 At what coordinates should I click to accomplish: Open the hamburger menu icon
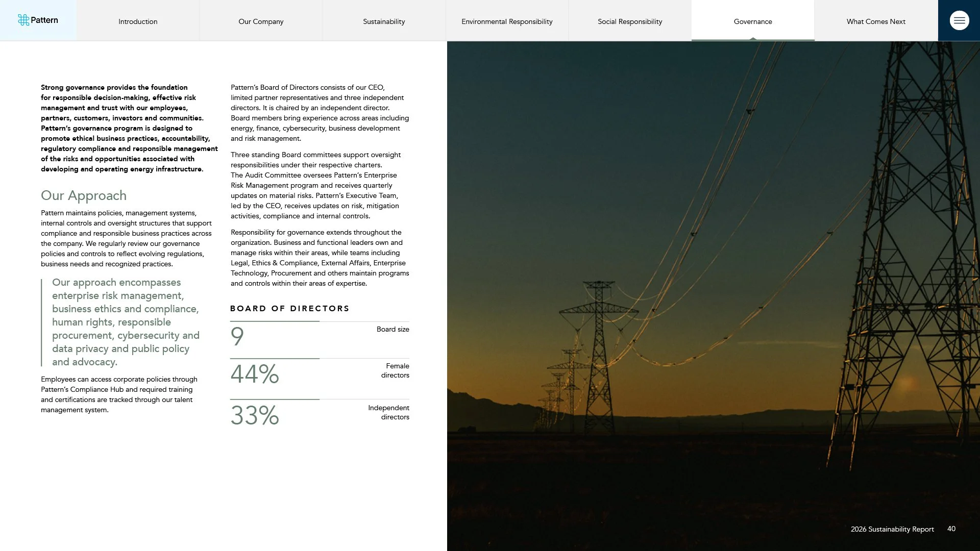pos(959,20)
